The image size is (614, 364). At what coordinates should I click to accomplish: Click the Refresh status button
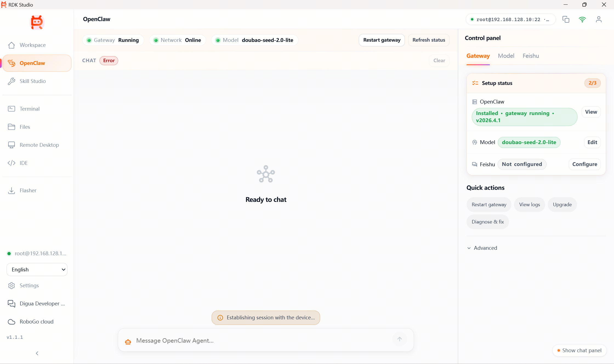[x=429, y=40]
